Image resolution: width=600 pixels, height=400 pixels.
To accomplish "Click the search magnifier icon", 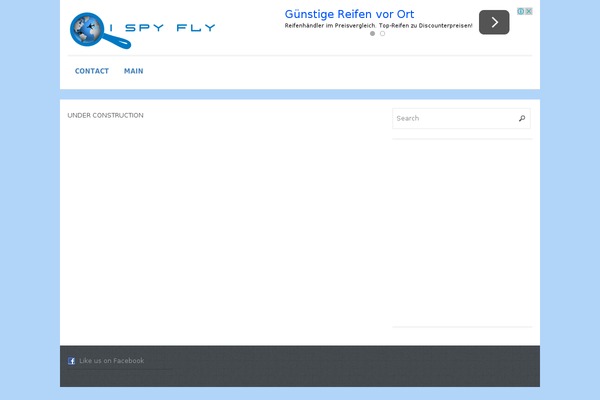I will (522, 118).
